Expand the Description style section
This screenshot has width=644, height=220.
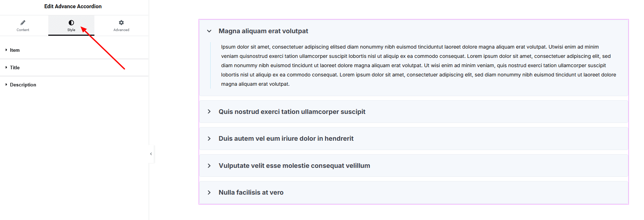tap(23, 85)
